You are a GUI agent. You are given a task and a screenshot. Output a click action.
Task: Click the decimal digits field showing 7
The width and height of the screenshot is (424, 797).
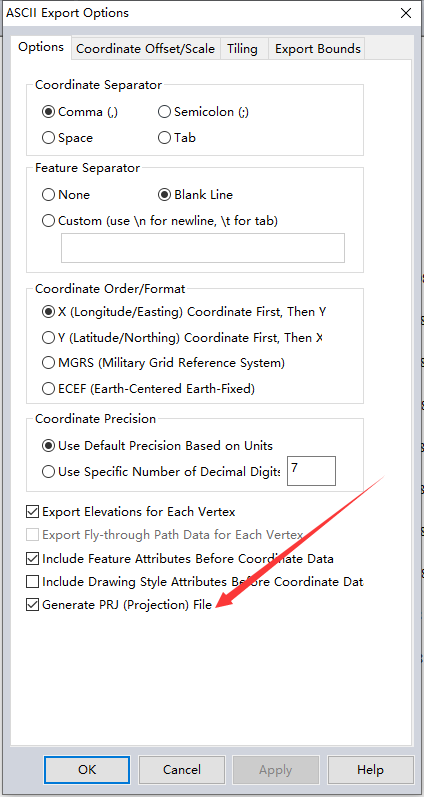tap(311, 471)
